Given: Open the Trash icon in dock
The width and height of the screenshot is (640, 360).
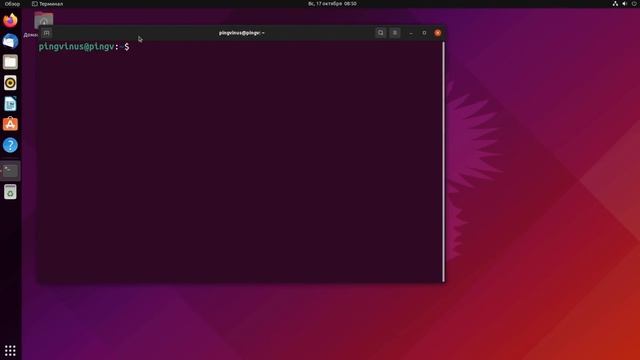Looking at the screenshot, I should [10, 191].
